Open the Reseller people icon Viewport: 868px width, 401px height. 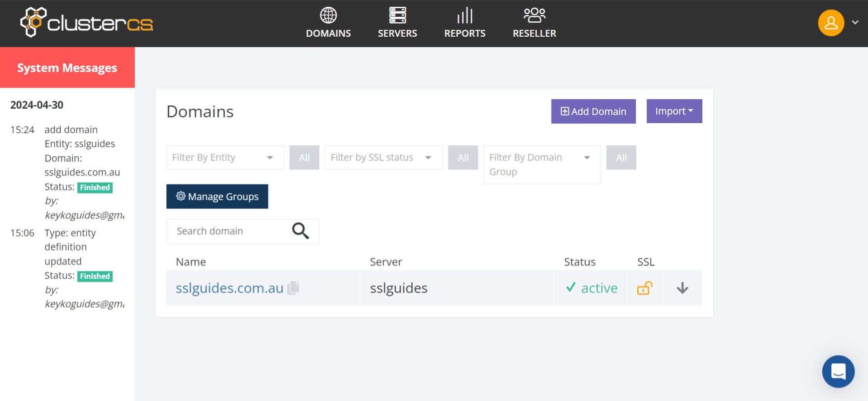pyautogui.click(x=534, y=15)
